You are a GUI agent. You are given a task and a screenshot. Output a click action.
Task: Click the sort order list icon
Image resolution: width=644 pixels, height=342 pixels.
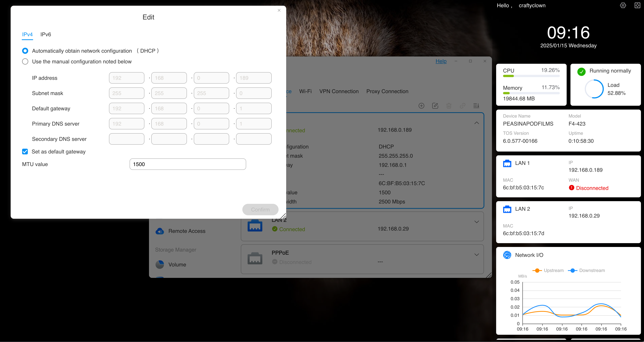pyautogui.click(x=476, y=106)
